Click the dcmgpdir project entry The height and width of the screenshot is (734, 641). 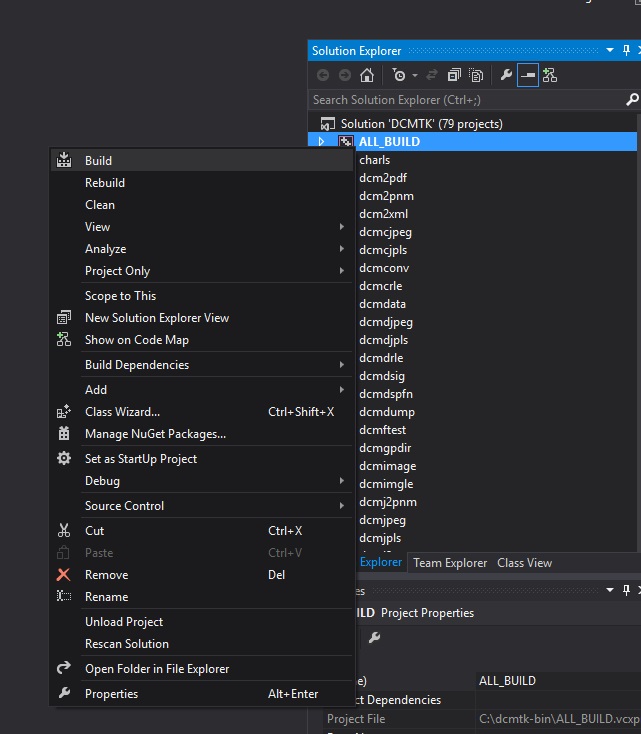coord(385,448)
